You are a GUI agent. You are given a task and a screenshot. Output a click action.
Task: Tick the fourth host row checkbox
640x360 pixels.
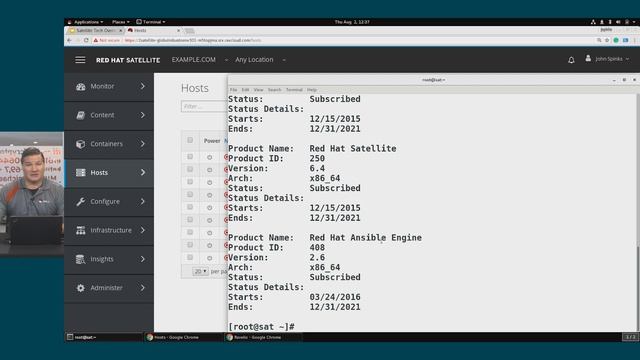[190, 194]
